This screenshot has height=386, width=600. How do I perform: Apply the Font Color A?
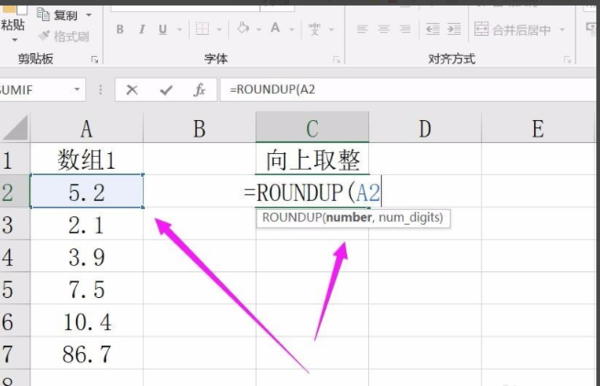coord(275,28)
